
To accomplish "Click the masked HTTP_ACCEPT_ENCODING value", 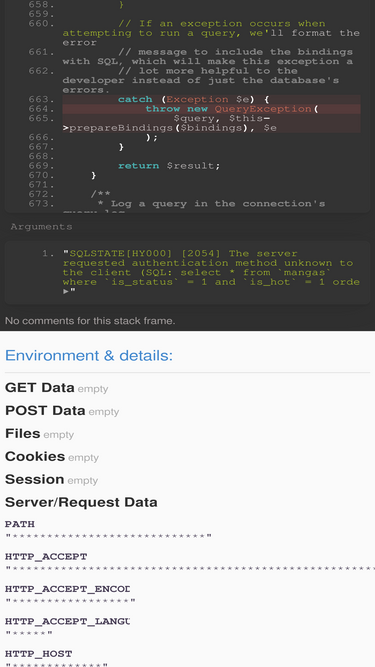I will (x=71, y=601).
